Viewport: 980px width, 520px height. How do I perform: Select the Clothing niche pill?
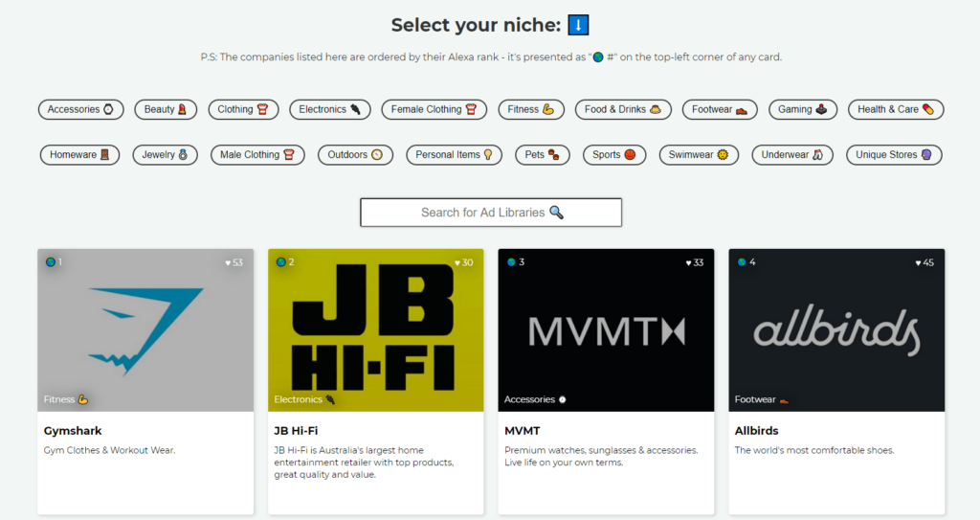tap(243, 109)
